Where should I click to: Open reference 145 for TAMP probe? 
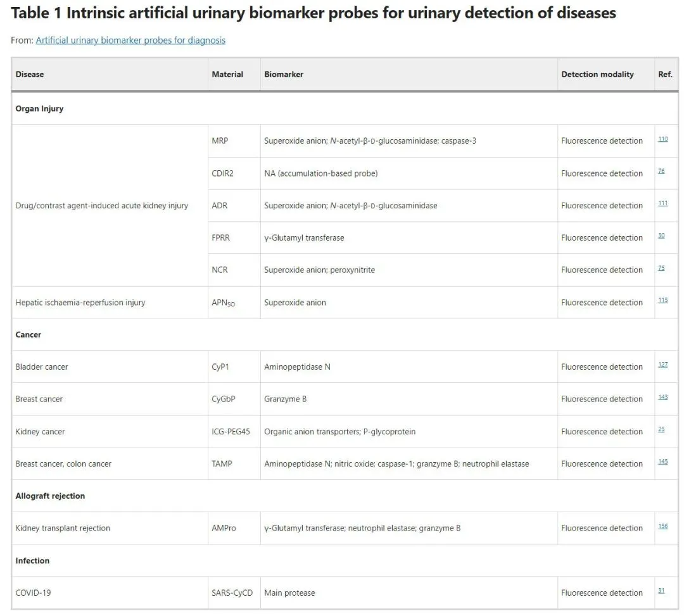click(662, 462)
